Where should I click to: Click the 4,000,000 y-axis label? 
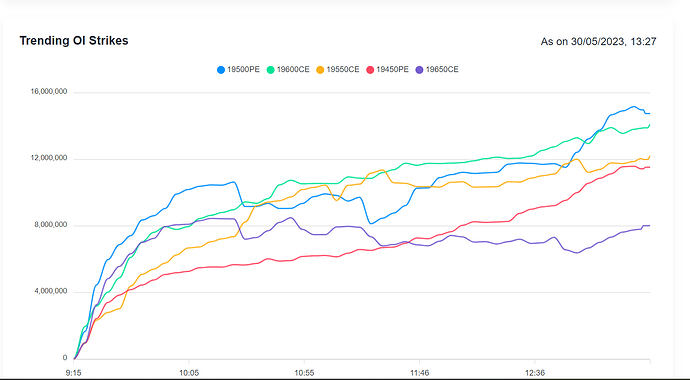pyautogui.click(x=51, y=291)
